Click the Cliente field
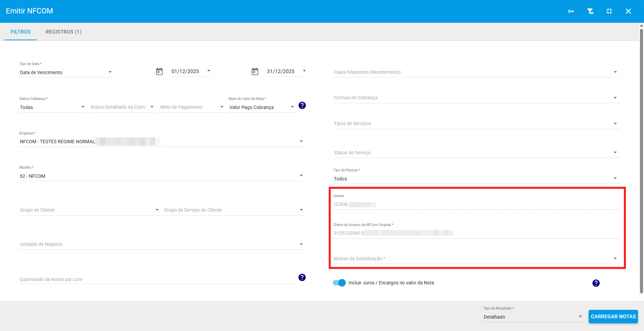 (476, 205)
